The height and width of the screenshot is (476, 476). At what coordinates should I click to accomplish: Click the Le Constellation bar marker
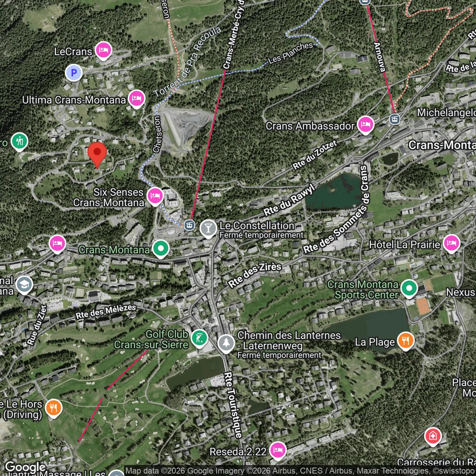(x=208, y=228)
